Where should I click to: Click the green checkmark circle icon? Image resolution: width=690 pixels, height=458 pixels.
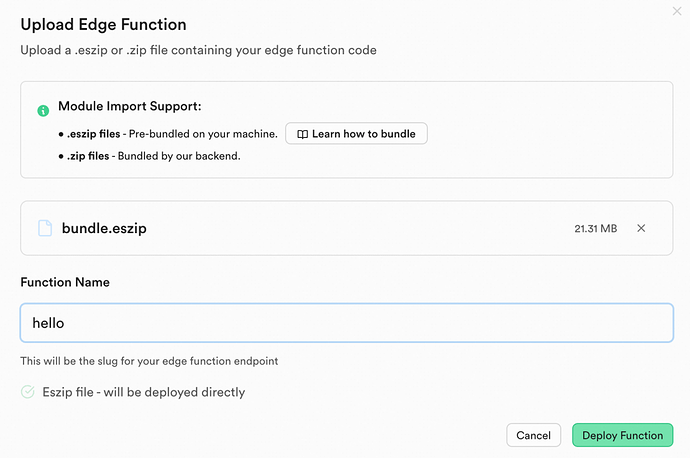28,392
